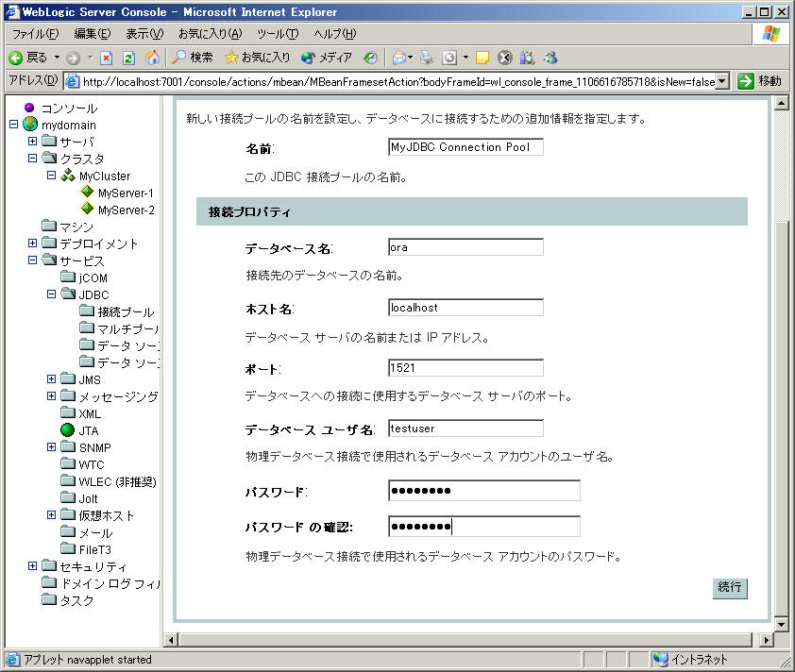This screenshot has width=795, height=672.
Task: Click the データベース名 input field
Action: tap(465, 247)
